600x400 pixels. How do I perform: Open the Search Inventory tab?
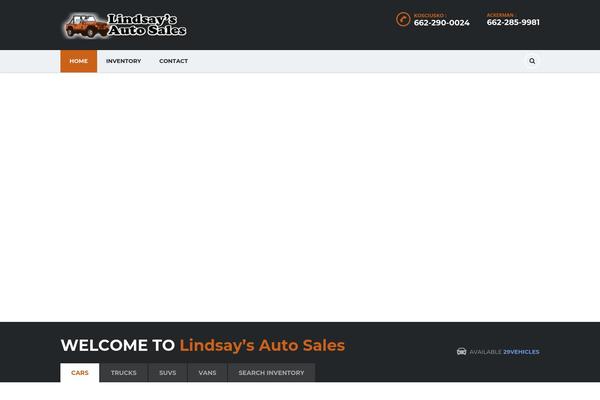pyautogui.click(x=271, y=372)
